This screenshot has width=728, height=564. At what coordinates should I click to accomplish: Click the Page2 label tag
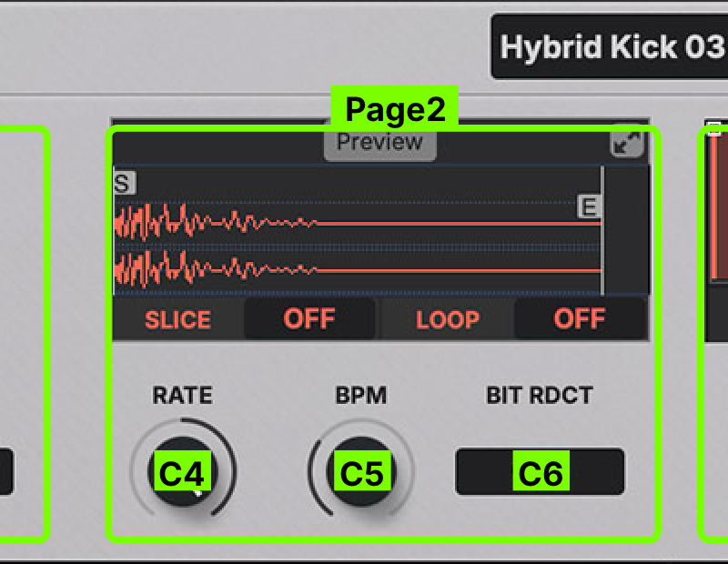pyautogui.click(x=395, y=110)
